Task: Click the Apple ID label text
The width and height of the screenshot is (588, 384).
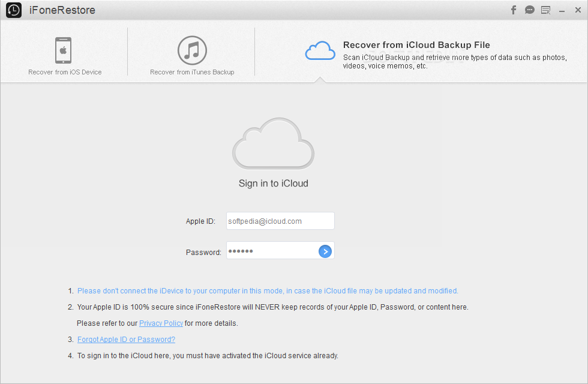Action: pos(200,221)
